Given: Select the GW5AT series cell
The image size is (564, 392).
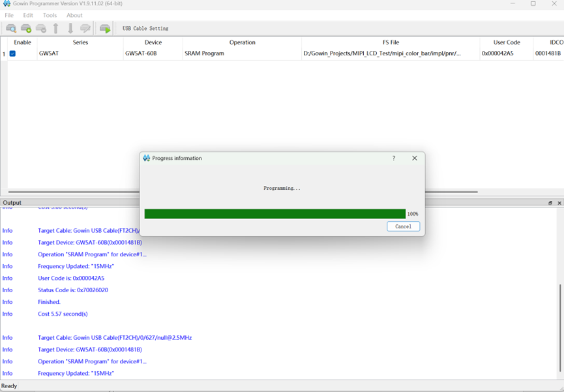Looking at the screenshot, I should [80, 53].
